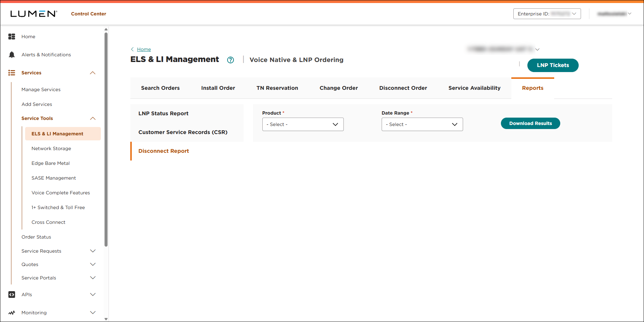Click the Home grid icon in sidebar
Viewport: 644px width, 322px height.
(12, 37)
